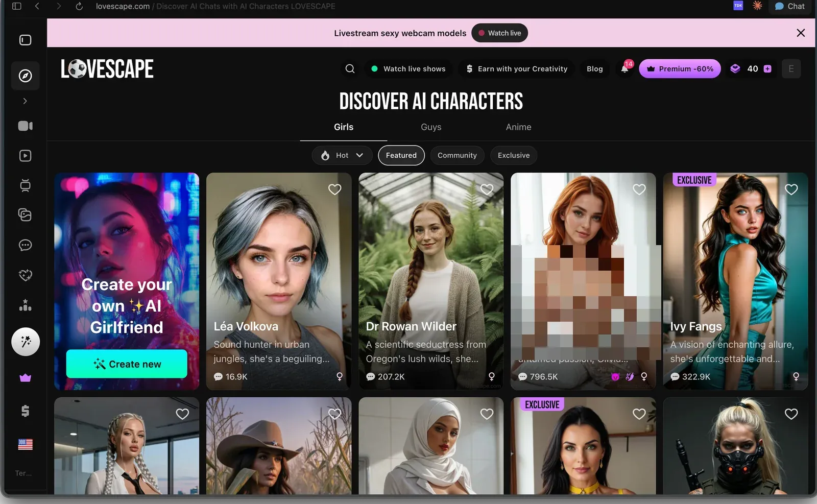Click the browser sidebar toggle icon
The height and width of the screenshot is (504, 817).
pos(16,6)
